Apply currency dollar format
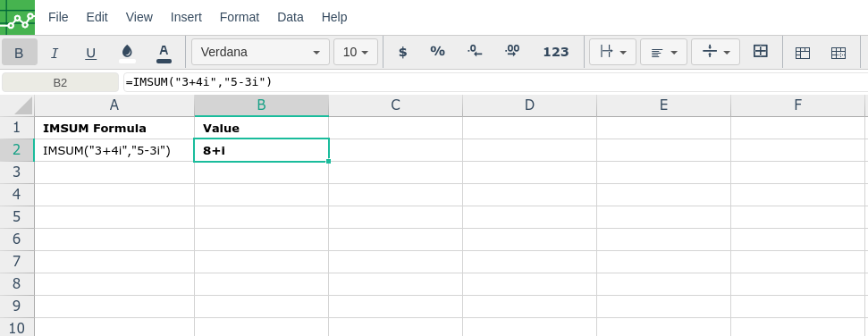 tap(403, 52)
